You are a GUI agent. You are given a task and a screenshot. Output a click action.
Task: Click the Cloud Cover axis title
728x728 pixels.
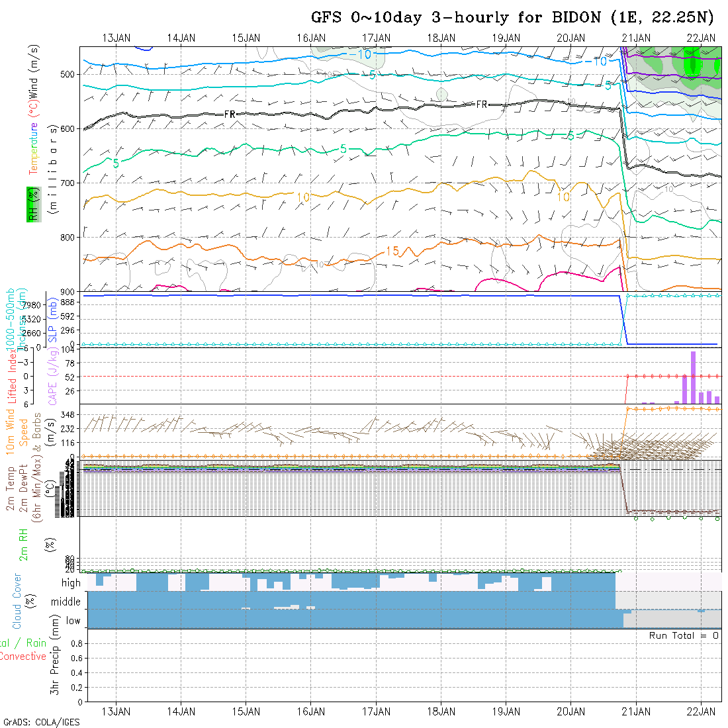point(17,601)
